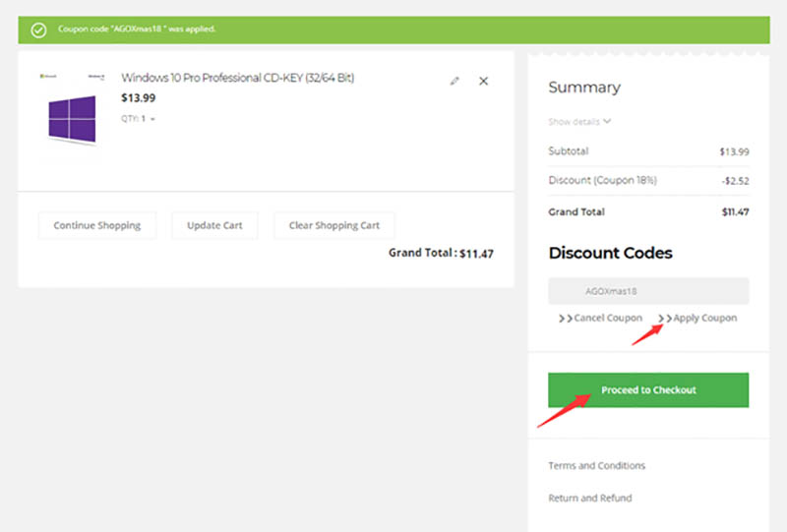Click Cancel Coupon link
The height and width of the screenshot is (532, 787).
[x=600, y=318]
